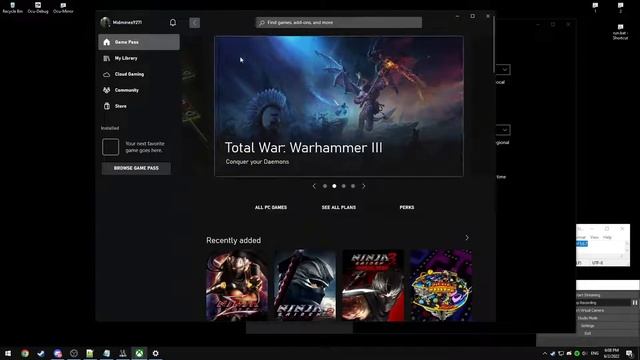Viewport: 640px width, 360px height.
Task: Open Chrome from the taskbar
Action: (x=25, y=353)
